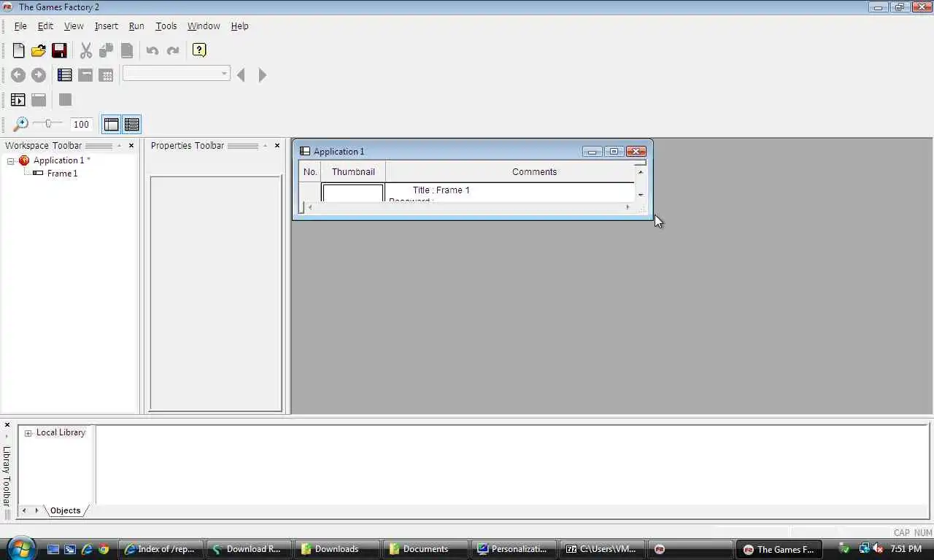Click the Thumbnail column header
Screen dimensions: 934x560
[353, 172]
